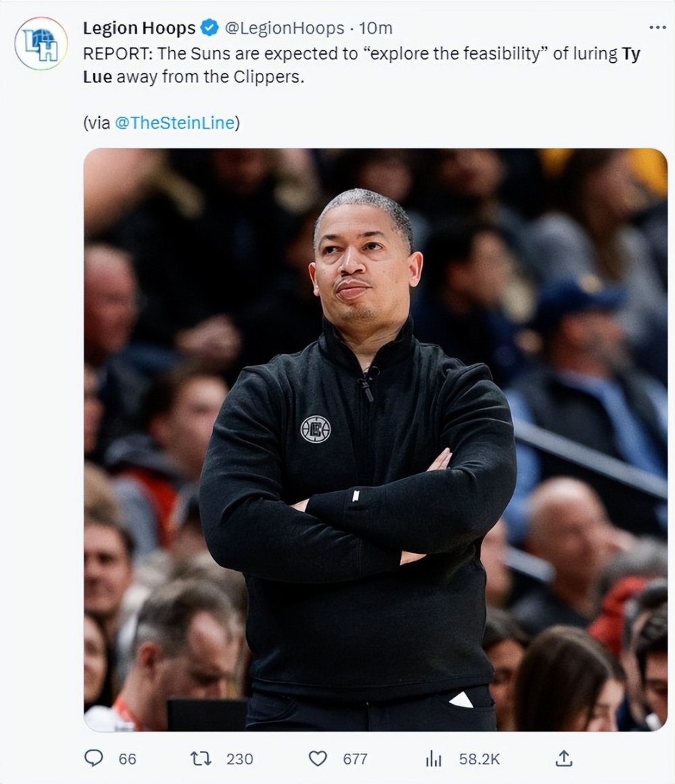The image size is (675, 784).
Task: Open the three-dot more options menu
Action: click(x=657, y=28)
